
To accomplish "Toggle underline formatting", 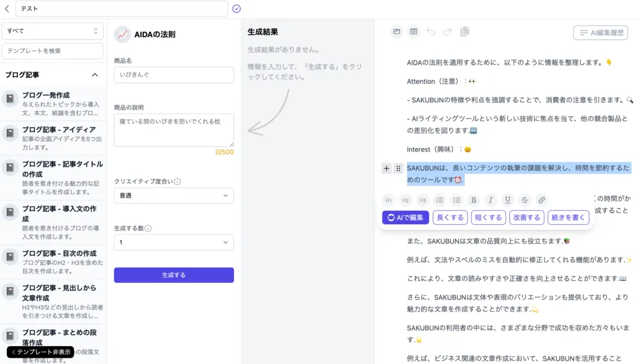I will [x=507, y=200].
